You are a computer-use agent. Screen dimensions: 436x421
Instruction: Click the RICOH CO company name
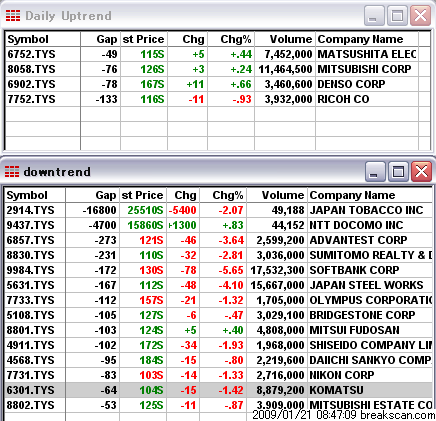[343, 99]
